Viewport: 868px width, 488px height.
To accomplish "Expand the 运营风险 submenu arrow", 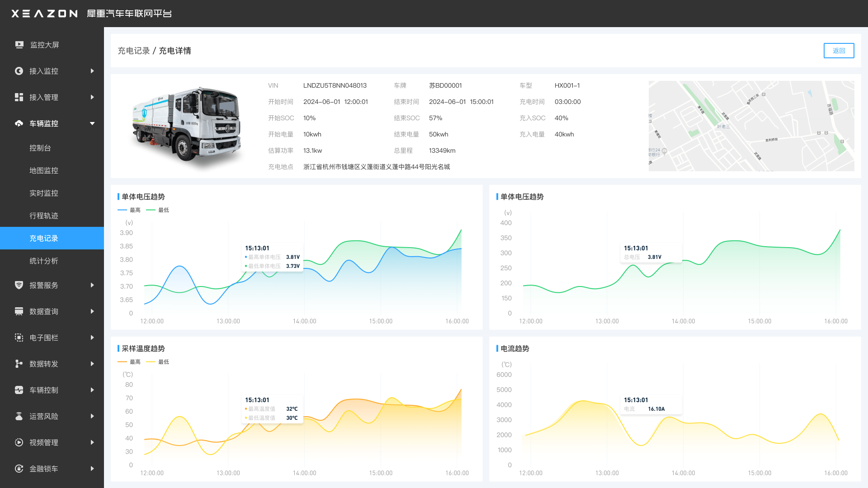I will pos(92,416).
